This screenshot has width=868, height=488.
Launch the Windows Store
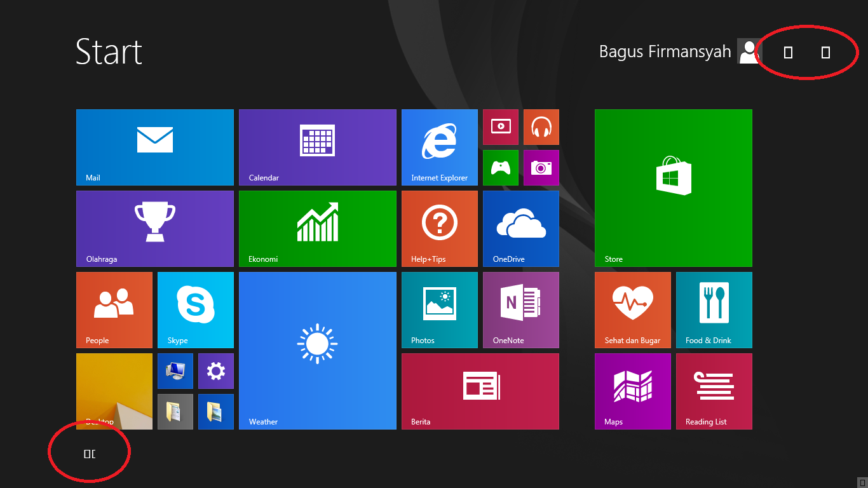(673, 187)
